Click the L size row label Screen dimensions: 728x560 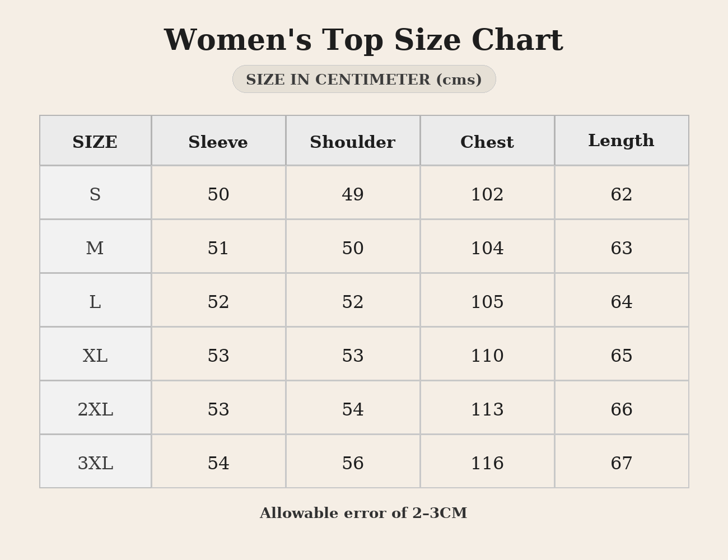pyautogui.click(x=95, y=302)
